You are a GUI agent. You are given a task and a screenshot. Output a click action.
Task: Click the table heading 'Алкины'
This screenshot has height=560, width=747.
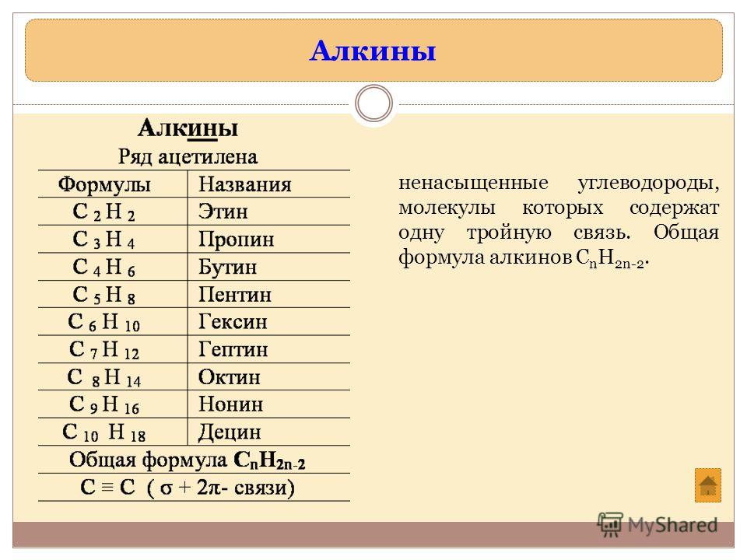tap(188, 128)
